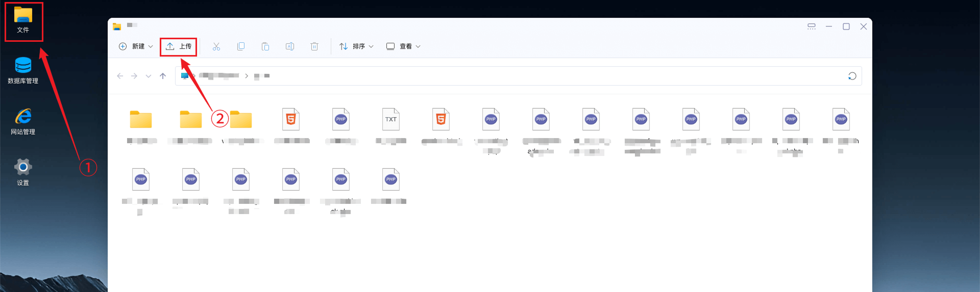Go up one directory level
The height and width of the screenshot is (292, 980).
pos(163,76)
